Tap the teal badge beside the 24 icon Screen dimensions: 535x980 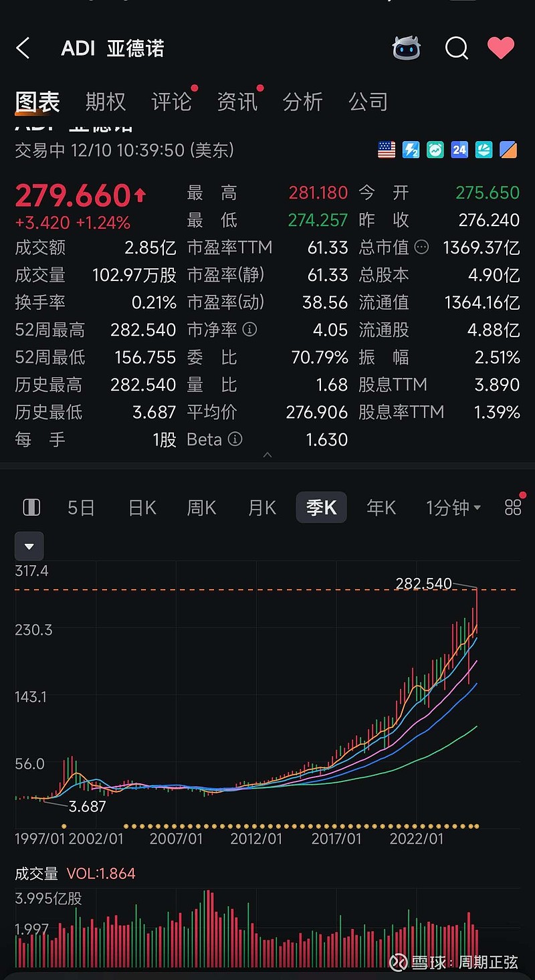pyautogui.click(x=484, y=150)
